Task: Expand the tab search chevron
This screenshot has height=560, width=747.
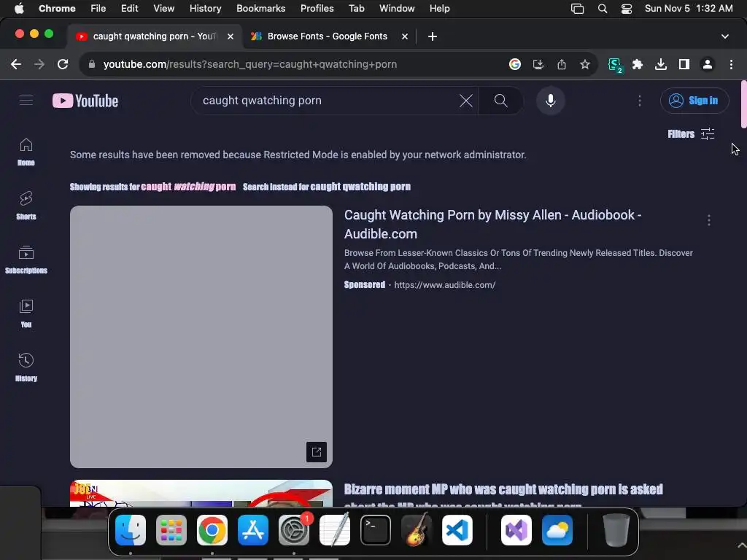Action: point(725,36)
